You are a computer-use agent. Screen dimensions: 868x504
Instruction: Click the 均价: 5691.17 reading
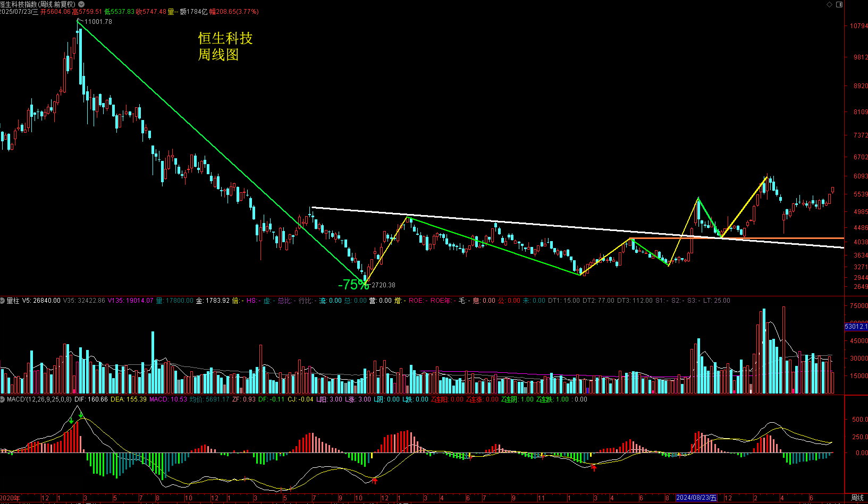(x=209, y=399)
